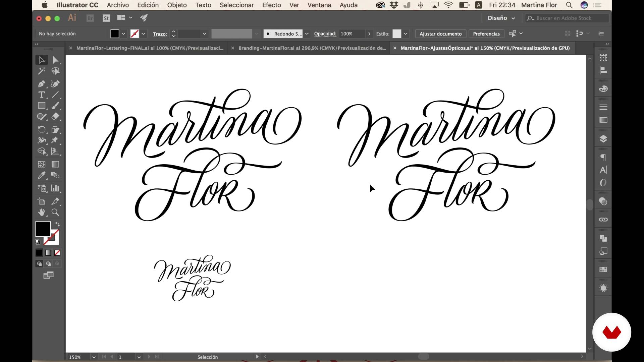Pick the Column Graph tool
The height and width of the screenshot is (362, 644).
coord(55,188)
